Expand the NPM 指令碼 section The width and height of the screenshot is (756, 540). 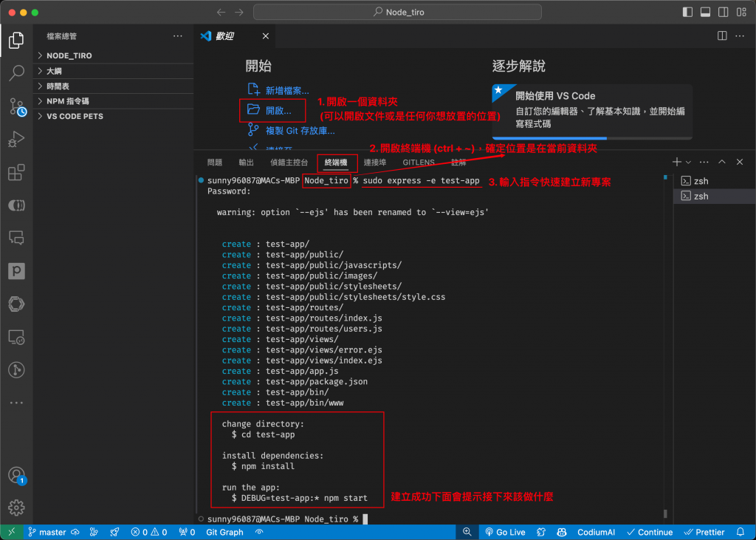pos(113,101)
